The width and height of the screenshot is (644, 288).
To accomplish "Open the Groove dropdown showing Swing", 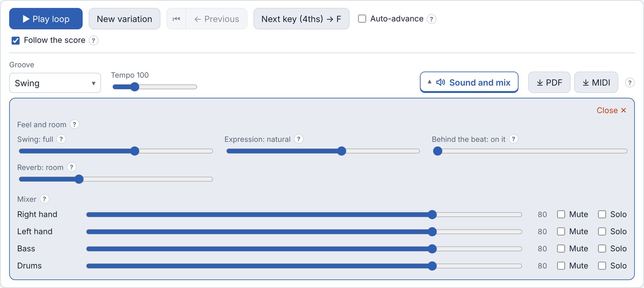I will (x=55, y=83).
